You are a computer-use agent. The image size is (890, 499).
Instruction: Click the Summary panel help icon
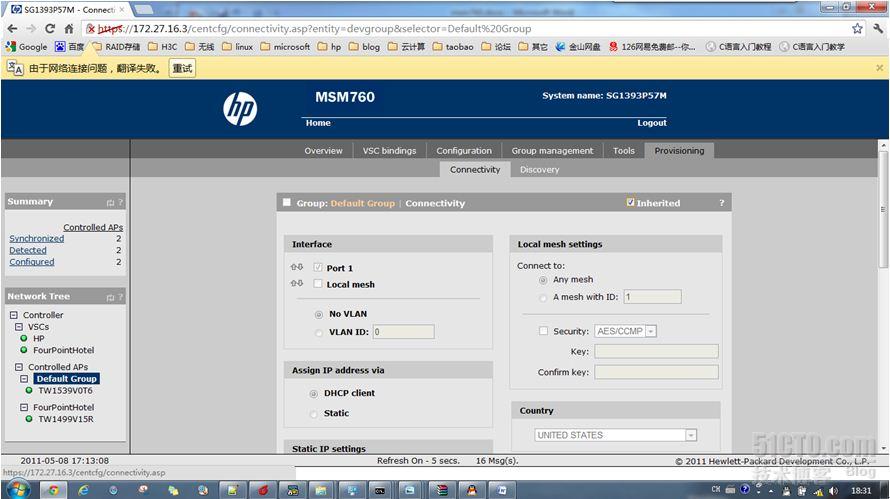pos(120,202)
